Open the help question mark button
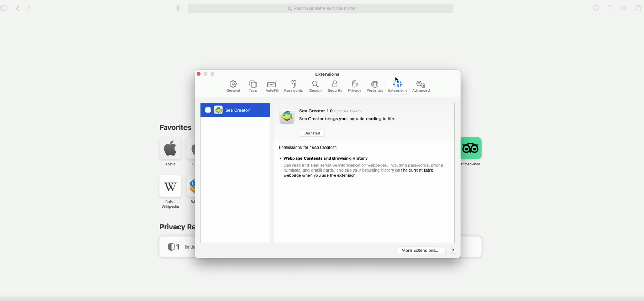This screenshot has height=301, width=644. pyautogui.click(x=453, y=250)
